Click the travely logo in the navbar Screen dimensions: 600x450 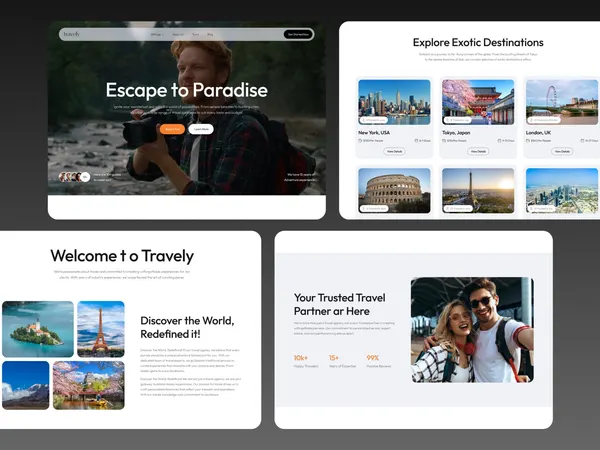[x=72, y=34]
